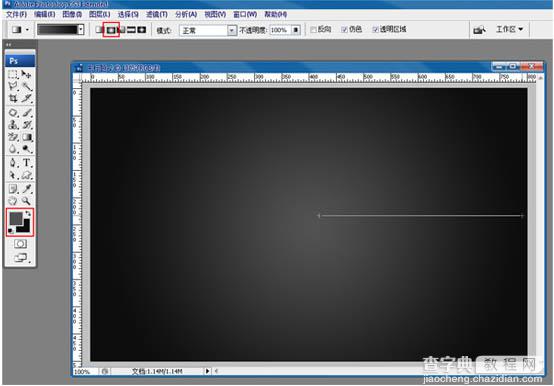Change the screen mode button

21,258
